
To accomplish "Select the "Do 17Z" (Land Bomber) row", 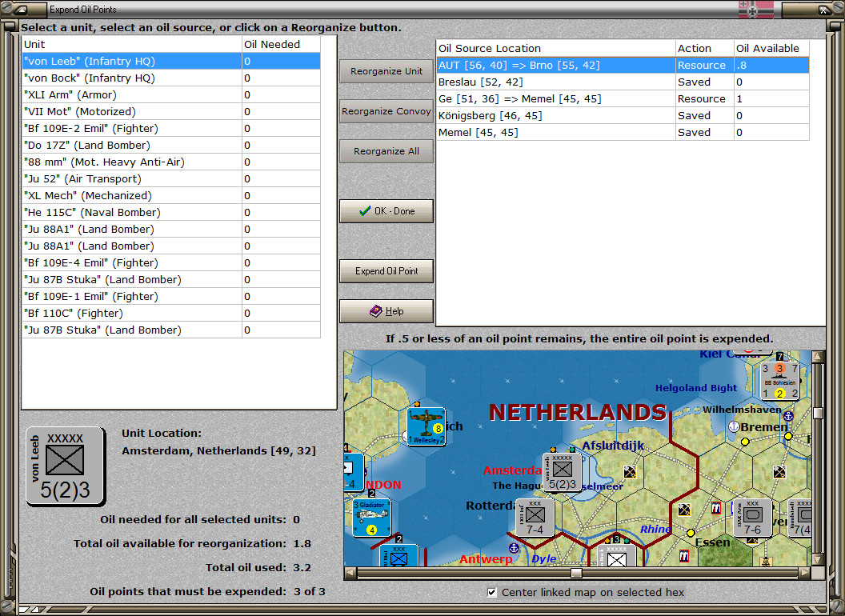I will [x=171, y=145].
